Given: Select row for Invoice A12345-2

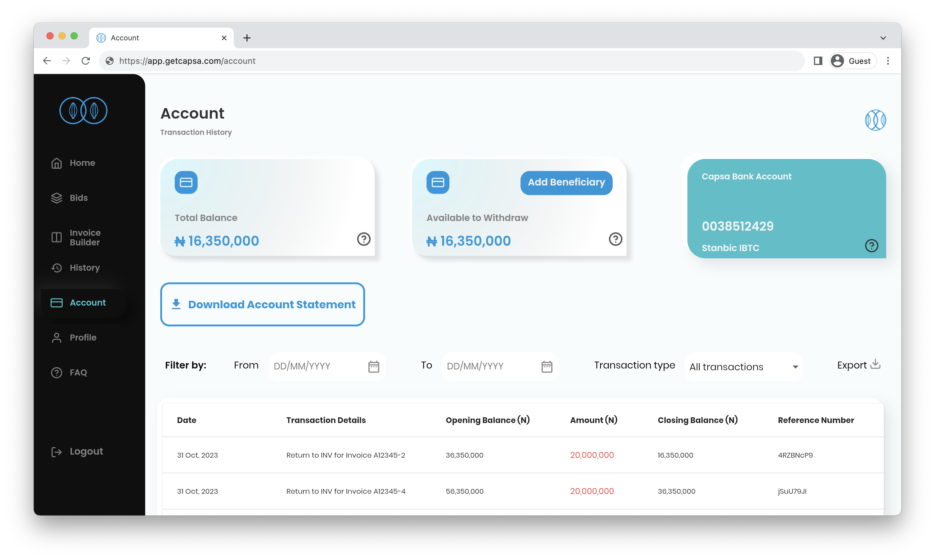Looking at the screenshot, I should [x=523, y=455].
